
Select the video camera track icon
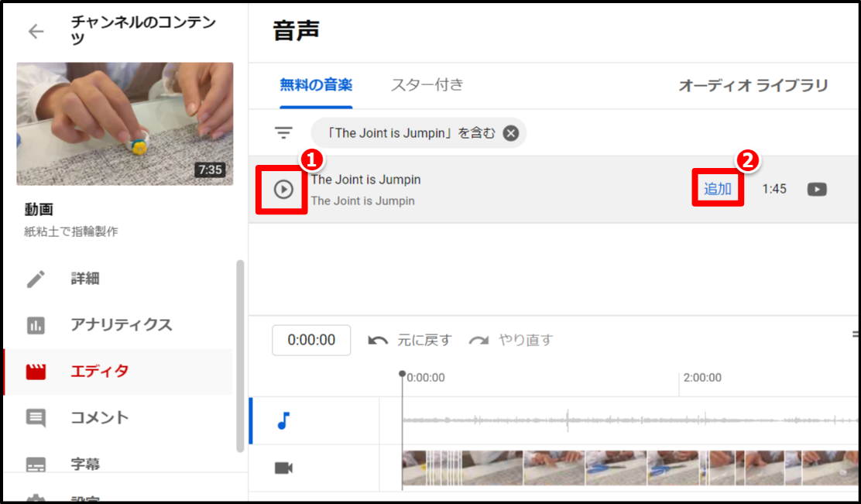[283, 468]
